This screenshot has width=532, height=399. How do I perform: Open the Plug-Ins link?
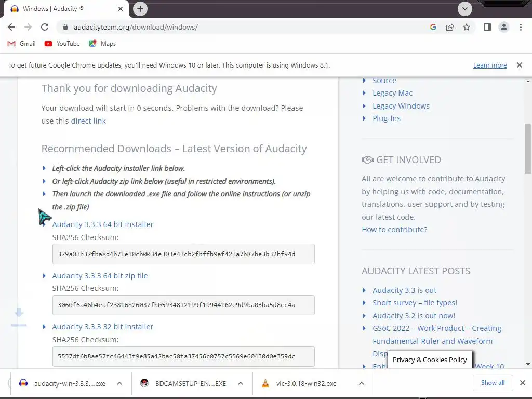point(387,118)
